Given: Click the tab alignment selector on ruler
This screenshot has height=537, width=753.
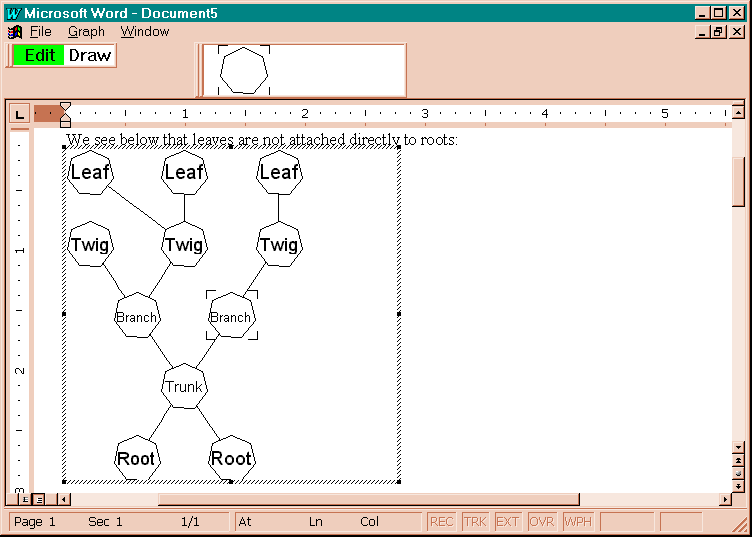Looking at the screenshot, I should 19,114.
